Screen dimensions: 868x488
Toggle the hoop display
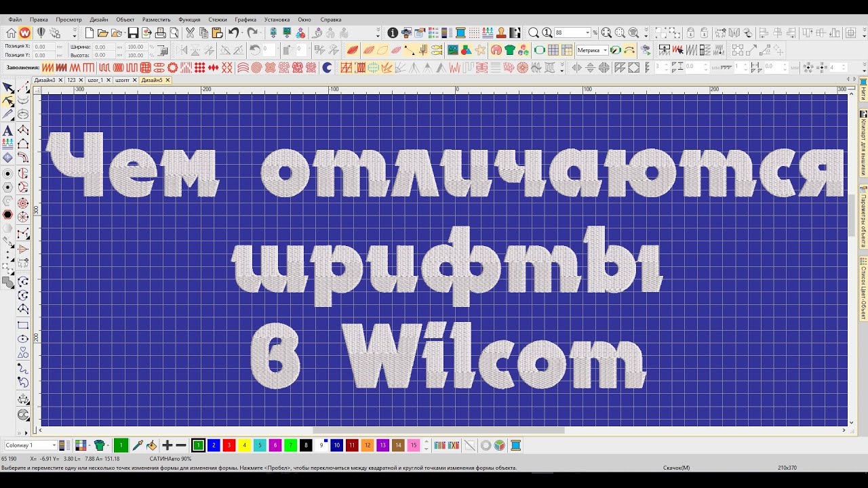pos(540,50)
